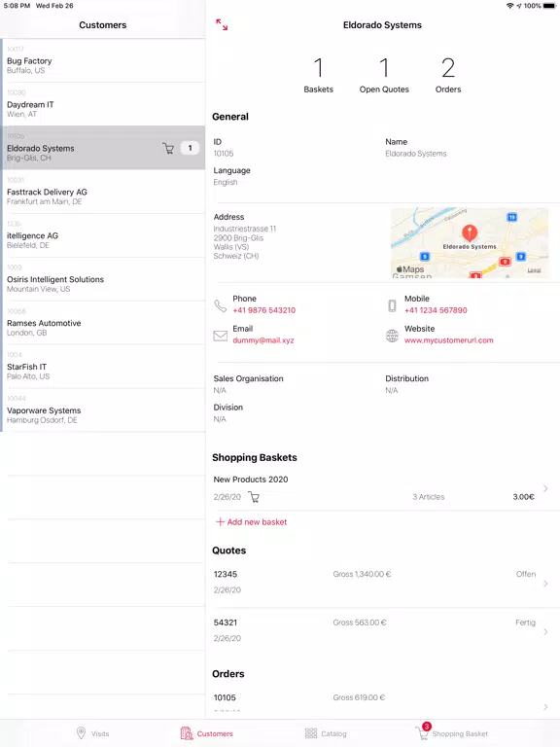Open email dummy@mail.xyz
The image size is (560, 747).
coord(263,340)
